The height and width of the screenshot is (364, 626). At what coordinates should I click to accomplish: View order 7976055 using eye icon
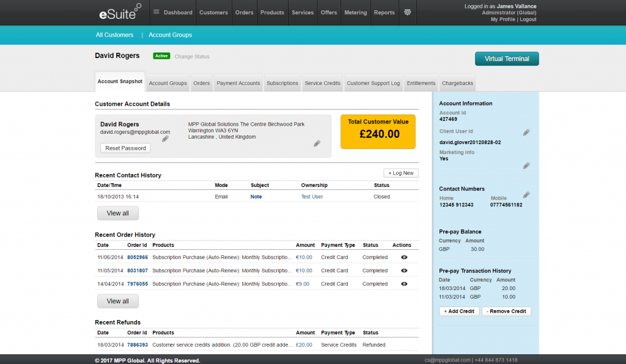tap(403, 284)
